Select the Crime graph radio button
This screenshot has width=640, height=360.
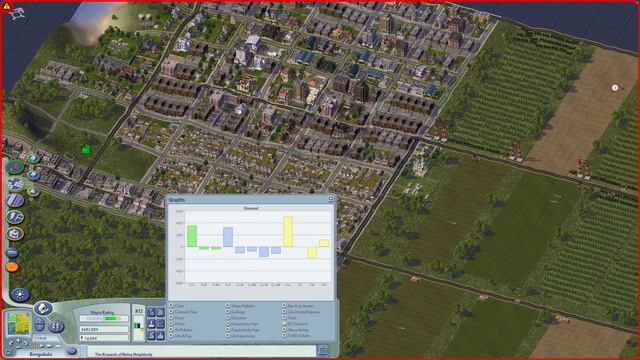click(x=171, y=305)
